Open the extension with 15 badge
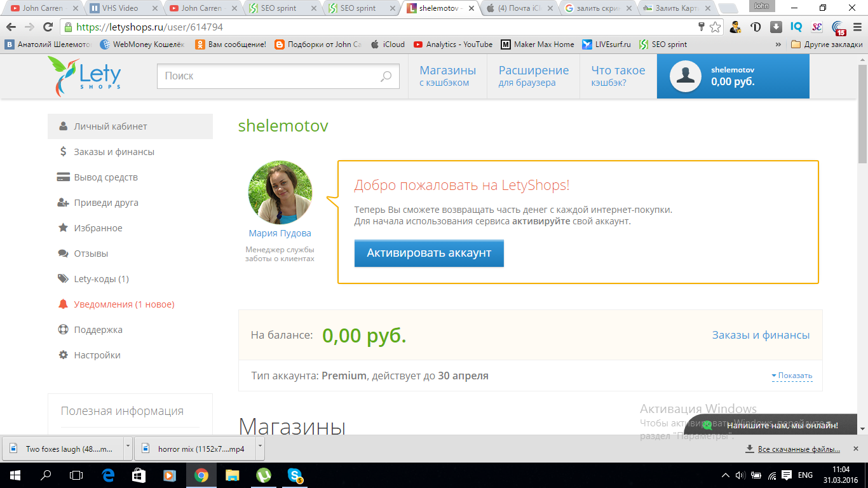This screenshot has height=488, width=868. point(837,28)
